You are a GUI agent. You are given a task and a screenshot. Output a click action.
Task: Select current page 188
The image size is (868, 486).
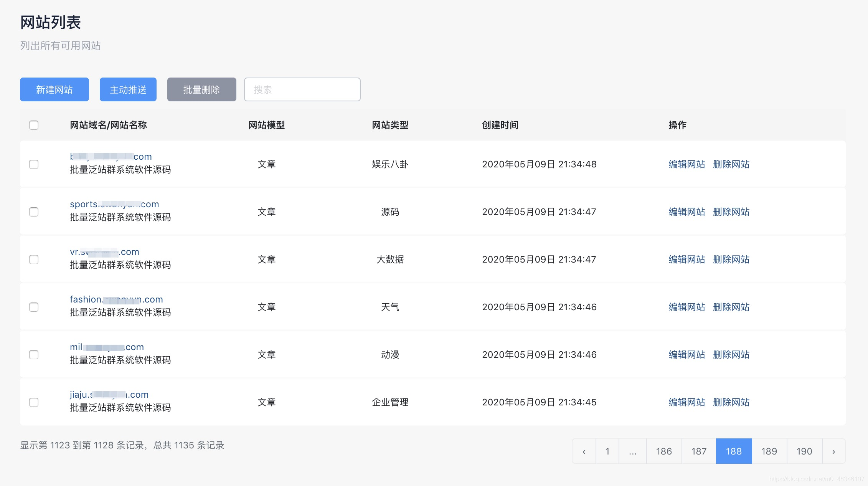pyautogui.click(x=734, y=451)
